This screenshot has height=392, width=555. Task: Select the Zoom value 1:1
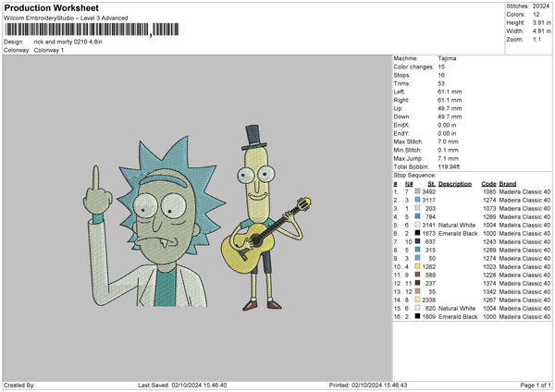click(536, 40)
